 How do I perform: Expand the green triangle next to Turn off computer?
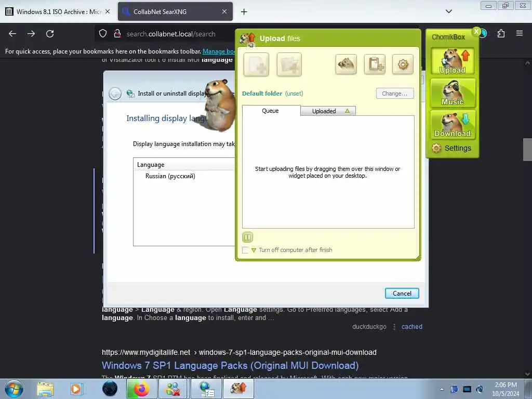click(254, 250)
